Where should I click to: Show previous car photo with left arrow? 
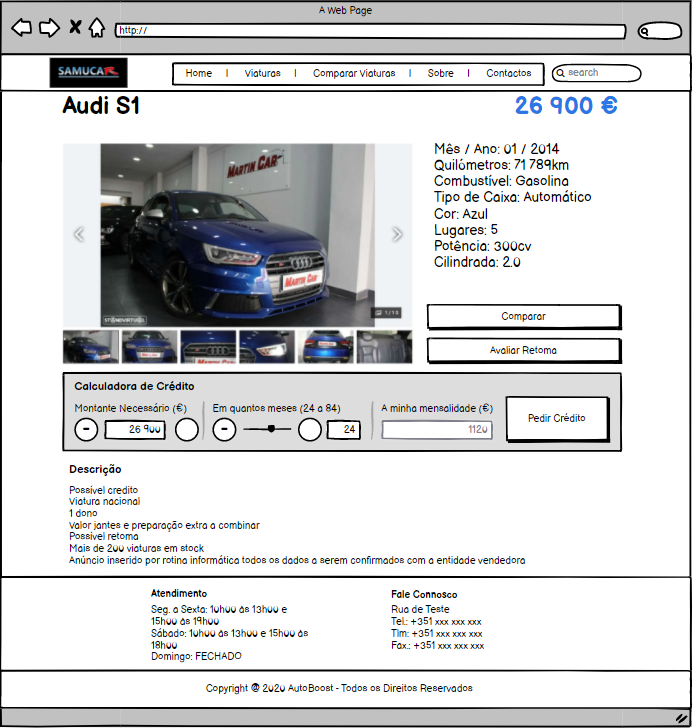point(79,235)
